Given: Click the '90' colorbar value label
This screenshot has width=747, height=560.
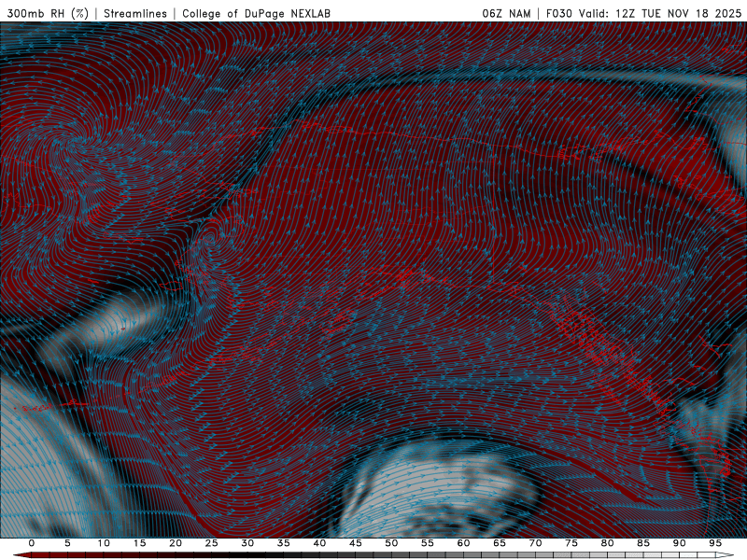Looking at the screenshot, I should click(680, 543).
